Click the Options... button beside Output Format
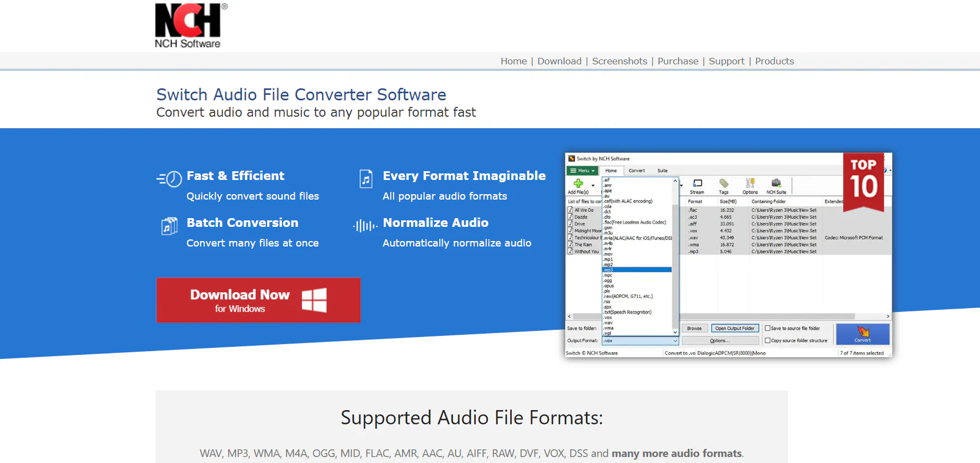This screenshot has width=980, height=463. [720, 340]
